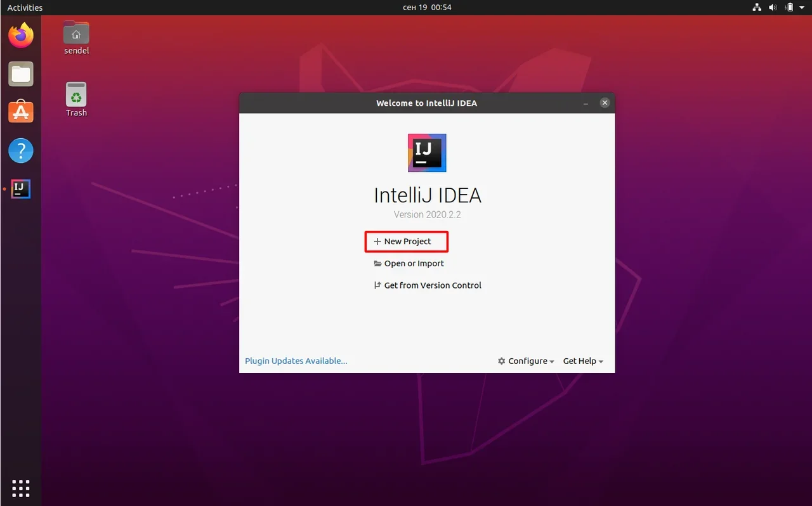Open system menu arrow in top bar

click(x=802, y=8)
